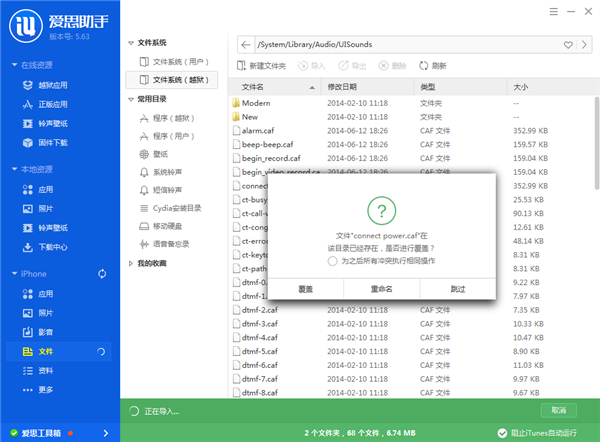Viewport: 600px width, 442px height.
Task: Open 系统铃声 directory shortcut
Action: click(160, 172)
